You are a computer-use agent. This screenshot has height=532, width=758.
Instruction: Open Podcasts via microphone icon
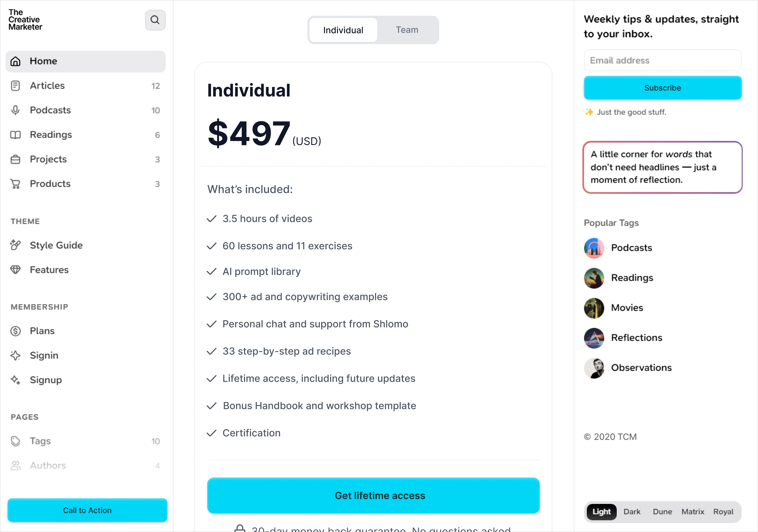point(16,110)
